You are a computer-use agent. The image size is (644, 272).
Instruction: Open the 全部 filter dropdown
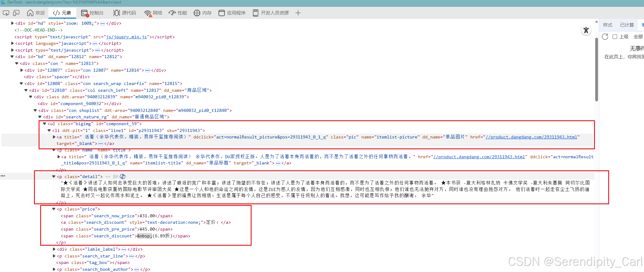coord(638,37)
